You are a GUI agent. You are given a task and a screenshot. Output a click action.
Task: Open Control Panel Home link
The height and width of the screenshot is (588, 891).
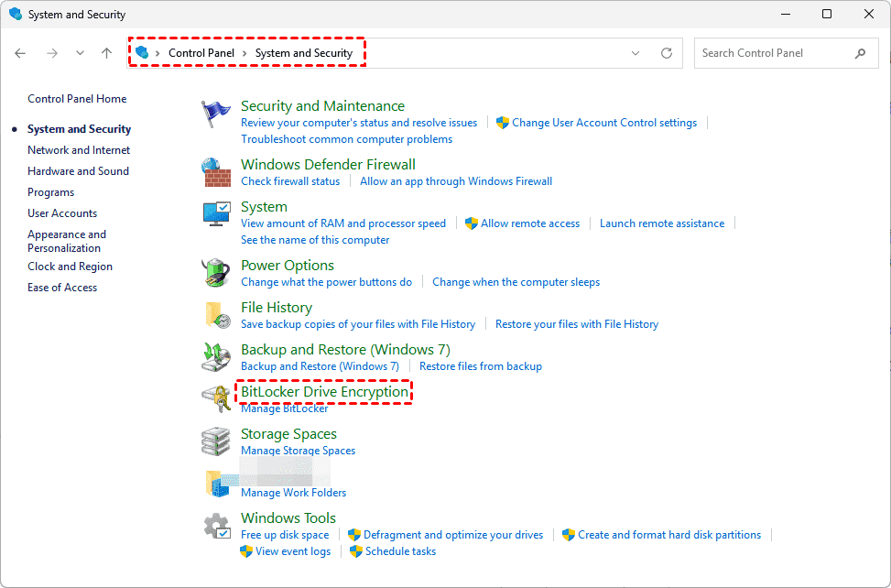coord(77,99)
